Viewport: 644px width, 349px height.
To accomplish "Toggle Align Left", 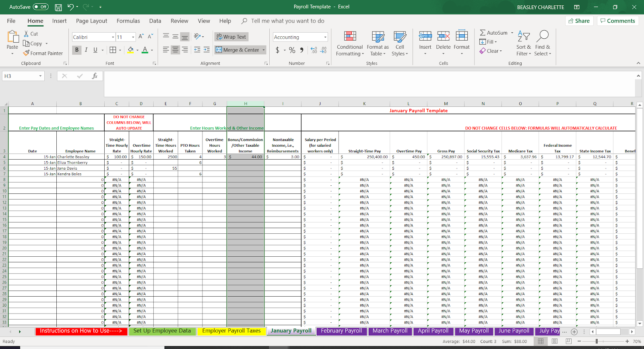I will [x=166, y=50].
